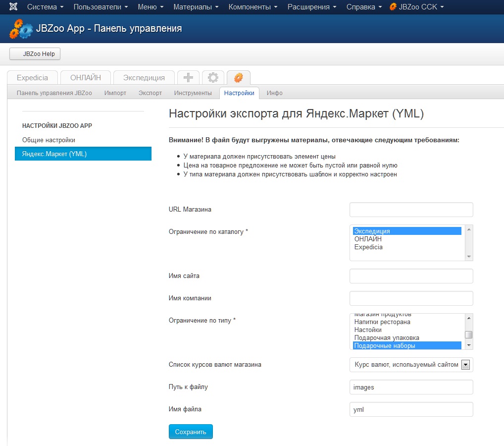Select Настойки in type list

coord(407,330)
